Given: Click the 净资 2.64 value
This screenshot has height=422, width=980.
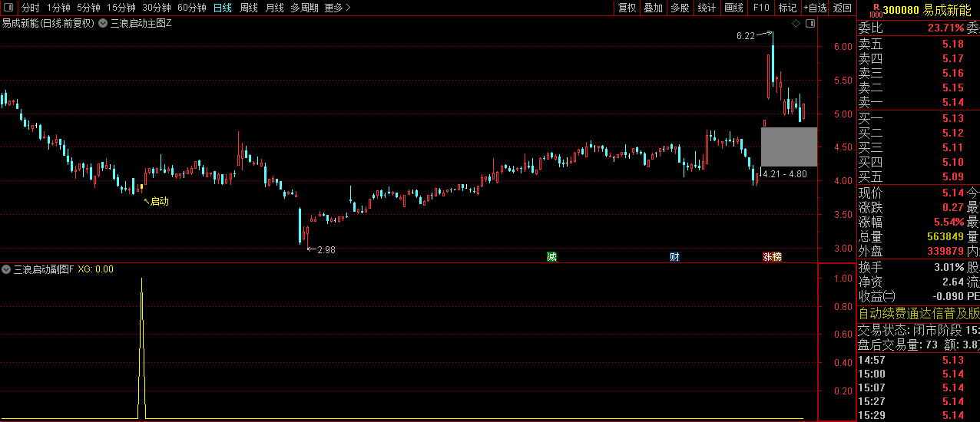Looking at the screenshot, I should (952, 282).
